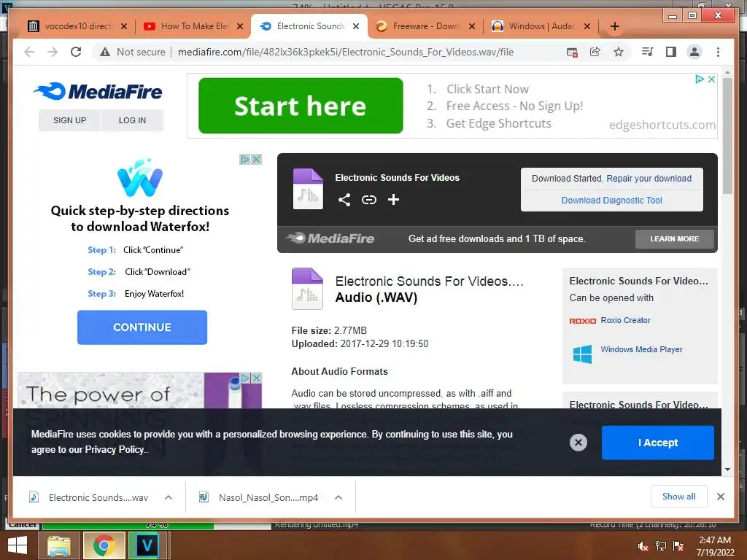This screenshot has height=560, width=747.
Task: Close the Windows | Audac tab
Action: click(x=587, y=26)
